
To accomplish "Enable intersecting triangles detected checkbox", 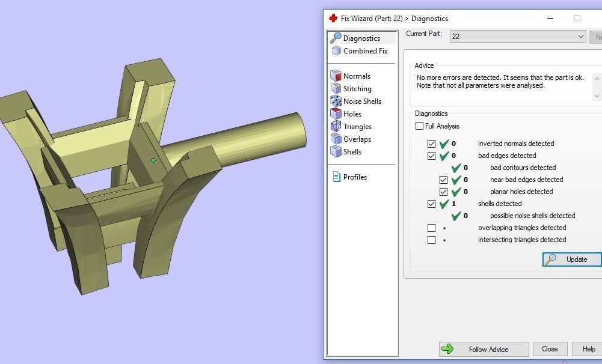I will coord(431,240).
